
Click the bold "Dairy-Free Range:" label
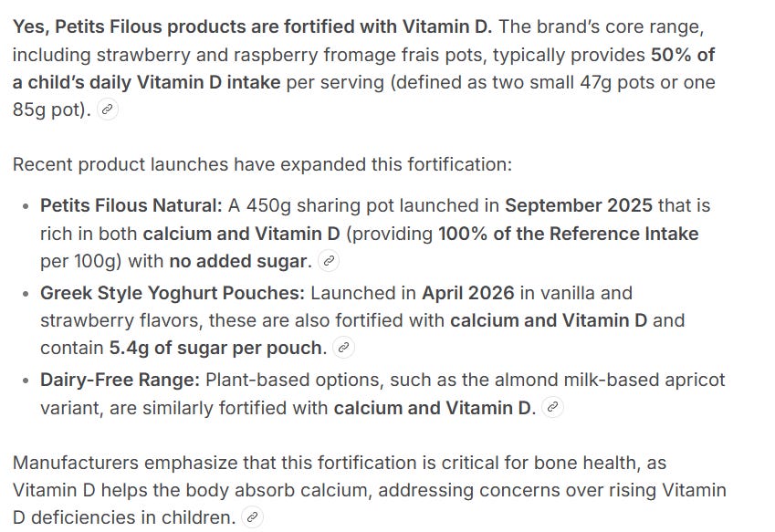[120, 380]
